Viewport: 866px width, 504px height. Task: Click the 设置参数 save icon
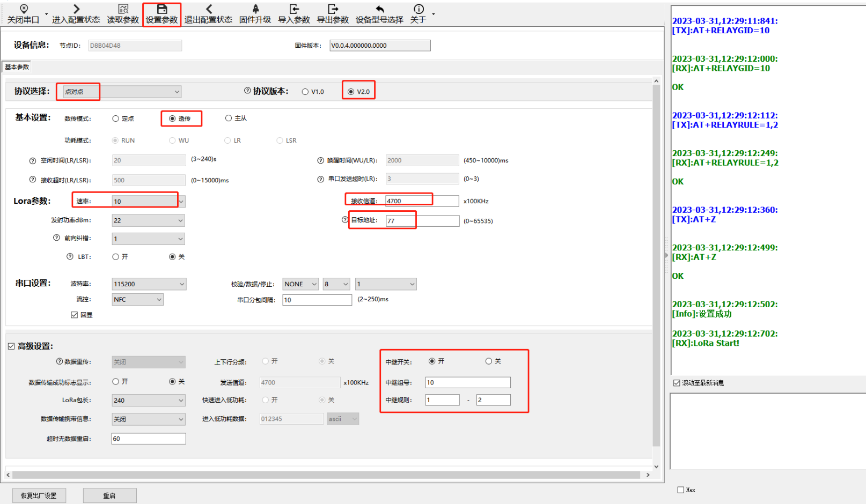tap(162, 9)
